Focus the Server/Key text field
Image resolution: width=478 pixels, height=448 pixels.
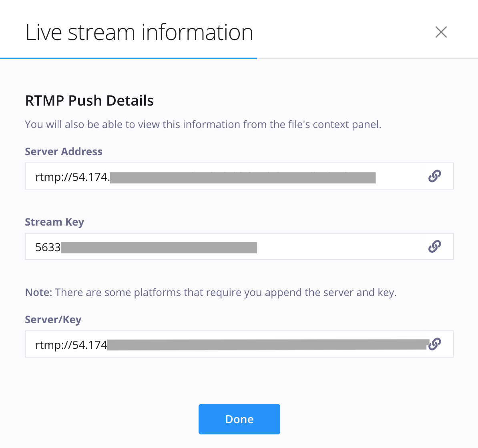(x=239, y=344)
